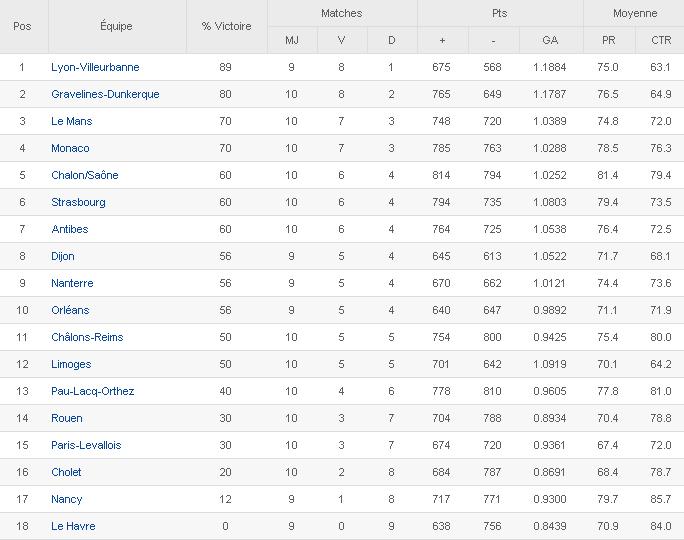Open the Antibes team page
684x540 pixels.
pos(69,229)
